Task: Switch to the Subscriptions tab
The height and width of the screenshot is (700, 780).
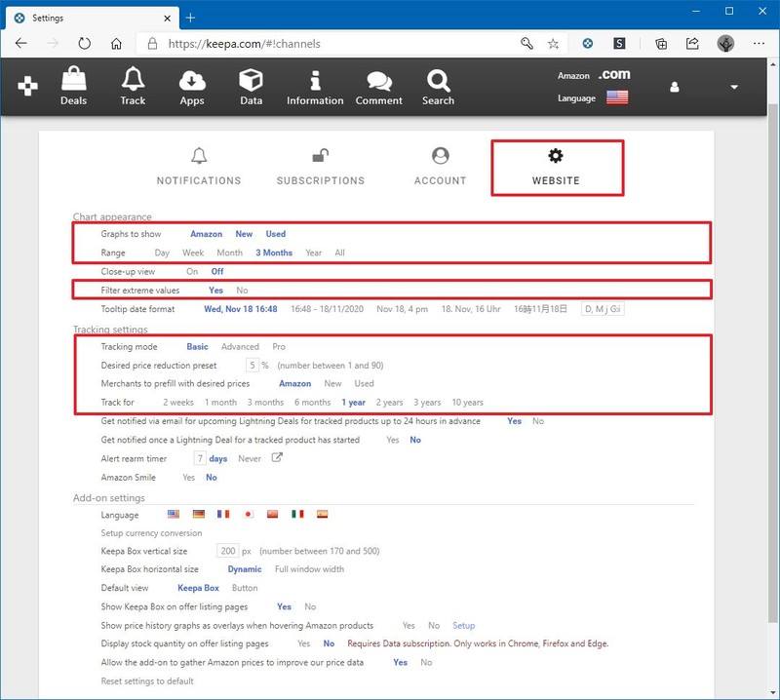Action: coord(321,167)
